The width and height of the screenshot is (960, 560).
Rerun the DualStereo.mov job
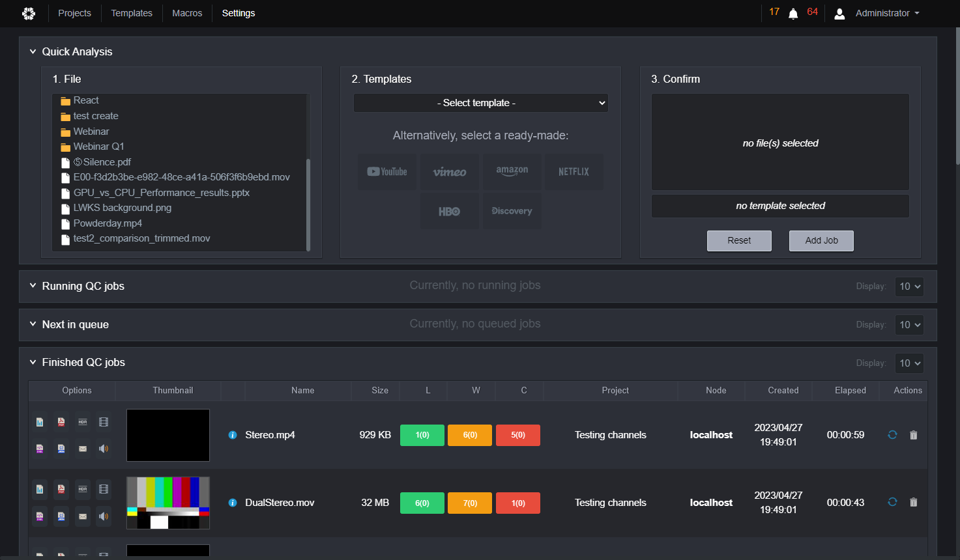coord(892,502)
